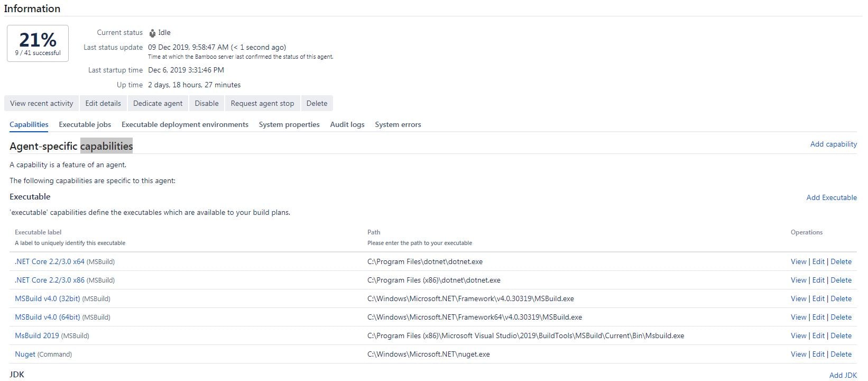The image size is (868, 381).
Task: Delete the Nuget command executable
Action: point(841,354)
